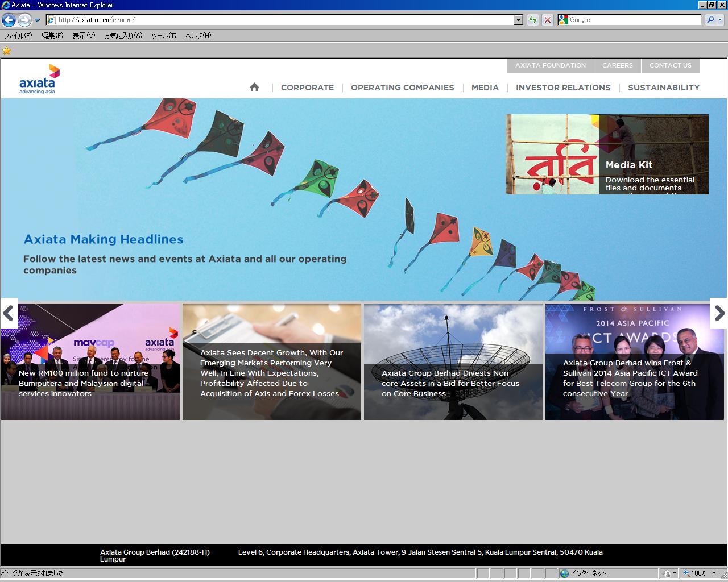Image resolution: width=728 pixels, height=582 pixels.
Task: Click the Axiata Group Berhad (242188-H) footer text
Action: click(x=155, y=552)
